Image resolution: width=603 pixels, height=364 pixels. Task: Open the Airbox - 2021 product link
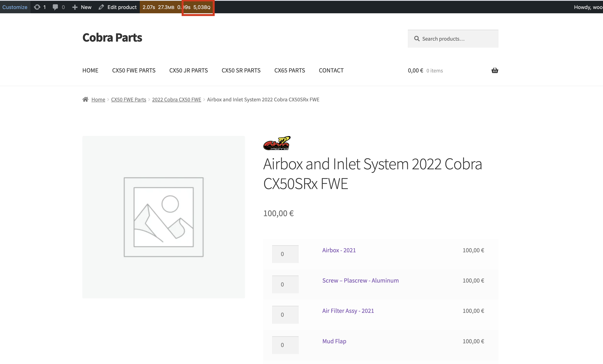click(339, 250)
